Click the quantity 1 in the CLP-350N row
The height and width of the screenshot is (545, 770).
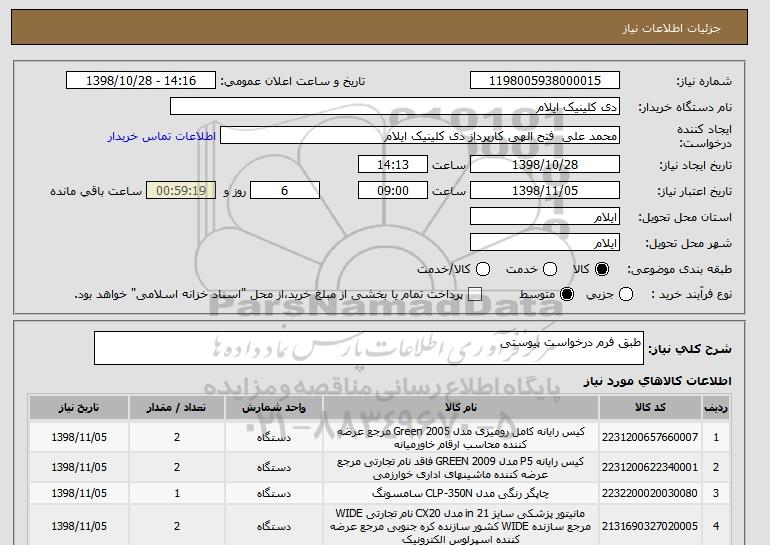click(177, 493)
